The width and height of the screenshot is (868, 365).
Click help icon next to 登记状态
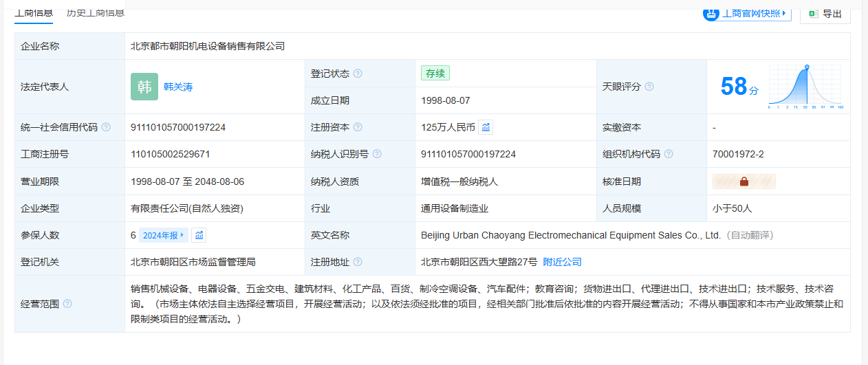tap(358, 74)
